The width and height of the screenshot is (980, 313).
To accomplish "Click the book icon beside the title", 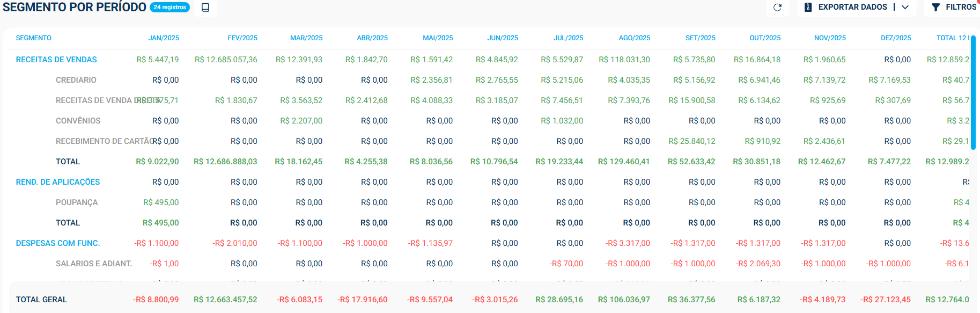I will (x=205, y=8).
